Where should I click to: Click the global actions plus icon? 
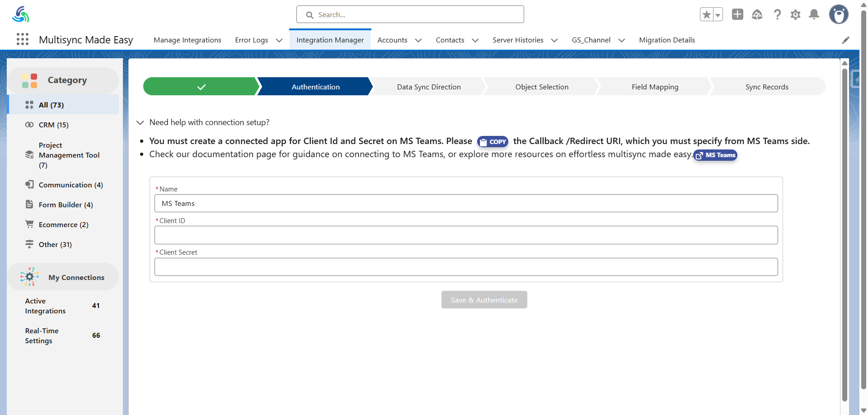coord(737,14)
